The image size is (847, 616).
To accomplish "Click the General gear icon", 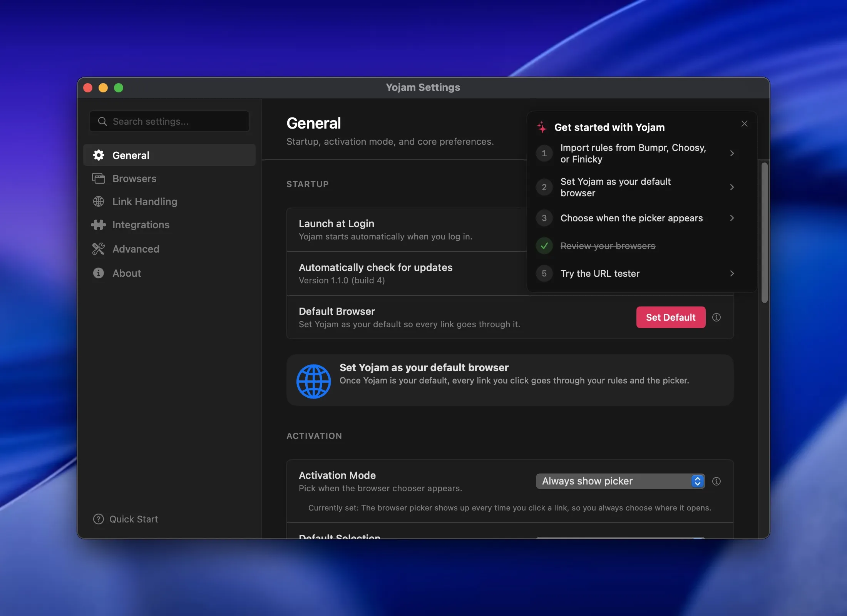I will (99, 155).
